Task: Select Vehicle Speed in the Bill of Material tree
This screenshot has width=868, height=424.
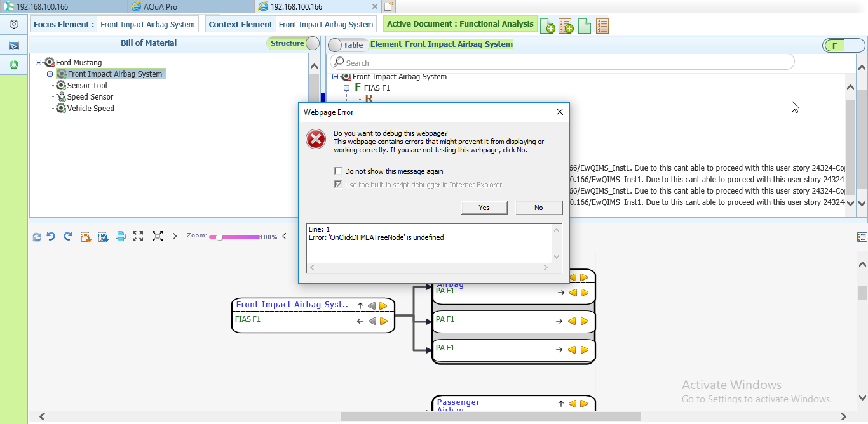Action: point(91,109)
